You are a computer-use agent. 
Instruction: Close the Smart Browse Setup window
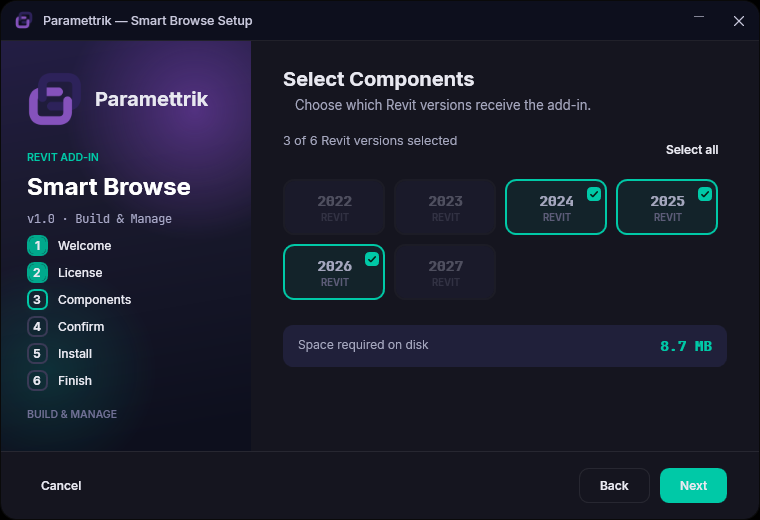pyautogui.click(x=739, y=21)
